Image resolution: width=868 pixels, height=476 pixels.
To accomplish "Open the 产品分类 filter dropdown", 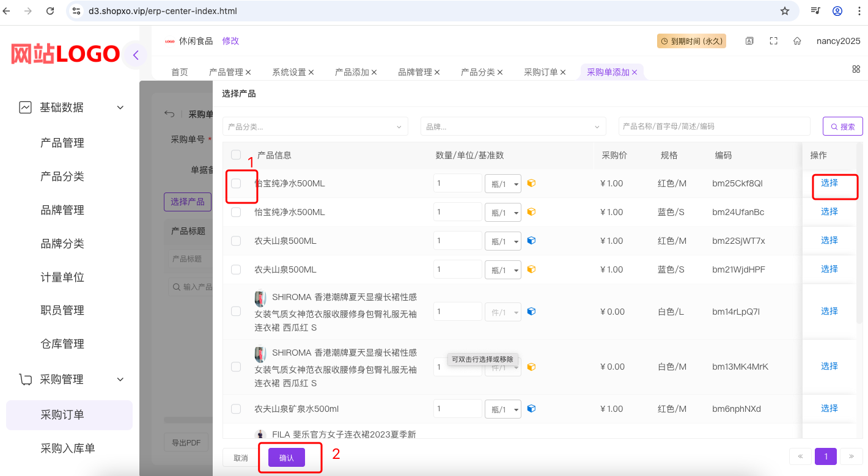I will pos(315,126).
